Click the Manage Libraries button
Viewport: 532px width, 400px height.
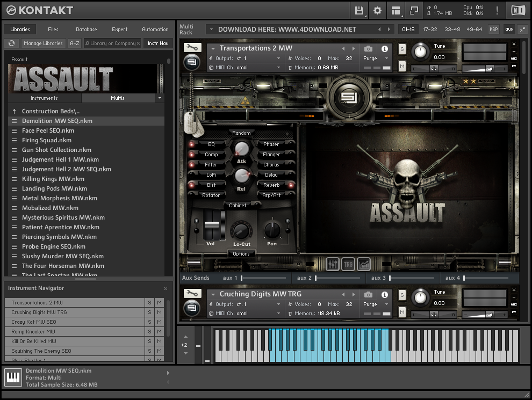[x=43, y=43]
